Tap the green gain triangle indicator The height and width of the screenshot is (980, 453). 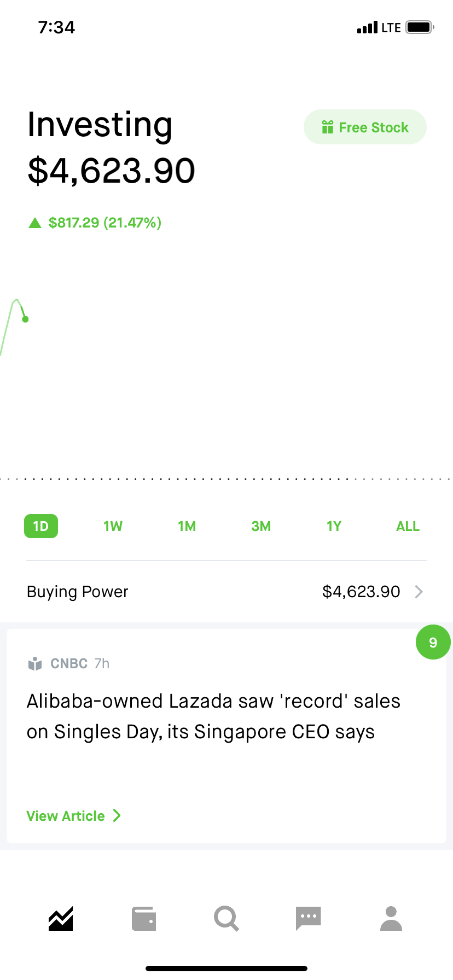point(35,223)
